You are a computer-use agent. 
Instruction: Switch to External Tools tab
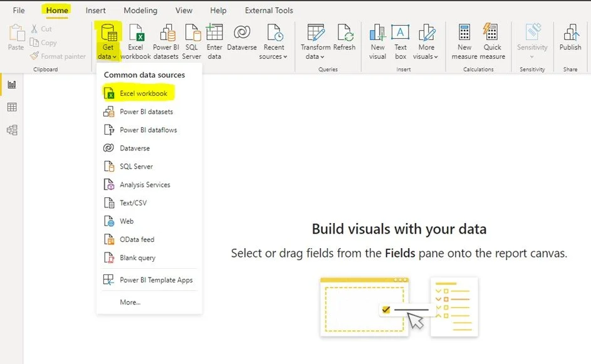pyautogui.click(x=269, y=11)
